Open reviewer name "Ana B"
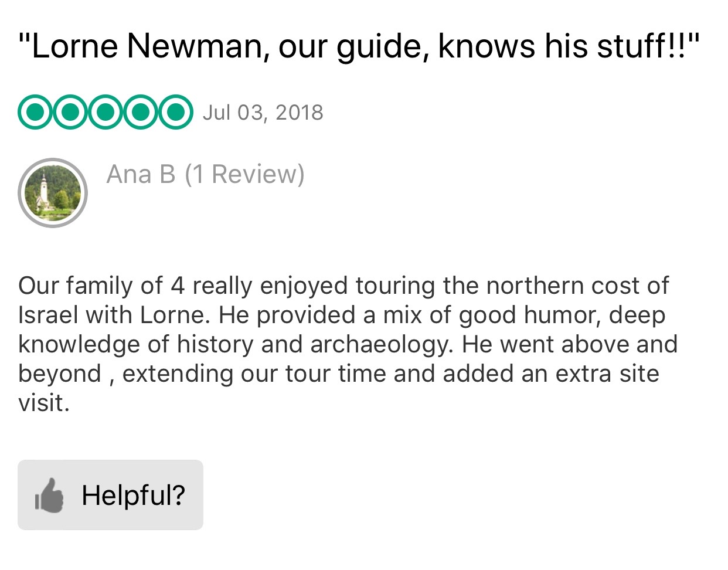Screen dimensions: 728x570 [x=141, y=174]
